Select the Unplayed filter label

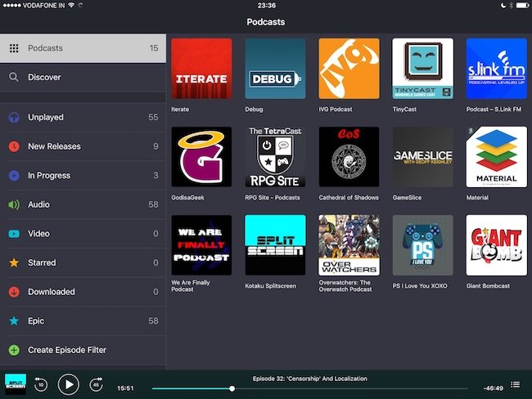tap(46, 117)
